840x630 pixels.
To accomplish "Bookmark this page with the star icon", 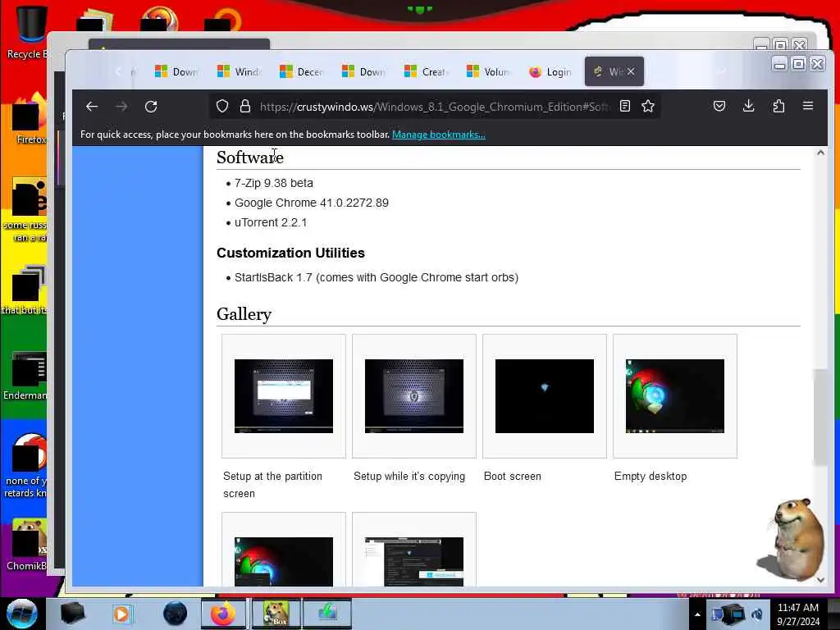I will (x=648, y=106).
